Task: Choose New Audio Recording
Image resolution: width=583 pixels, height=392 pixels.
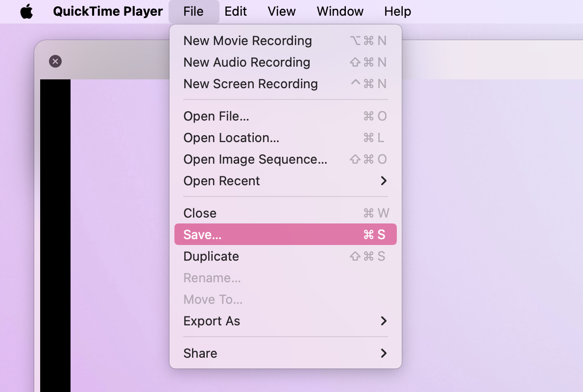Action: coord(246,62)
